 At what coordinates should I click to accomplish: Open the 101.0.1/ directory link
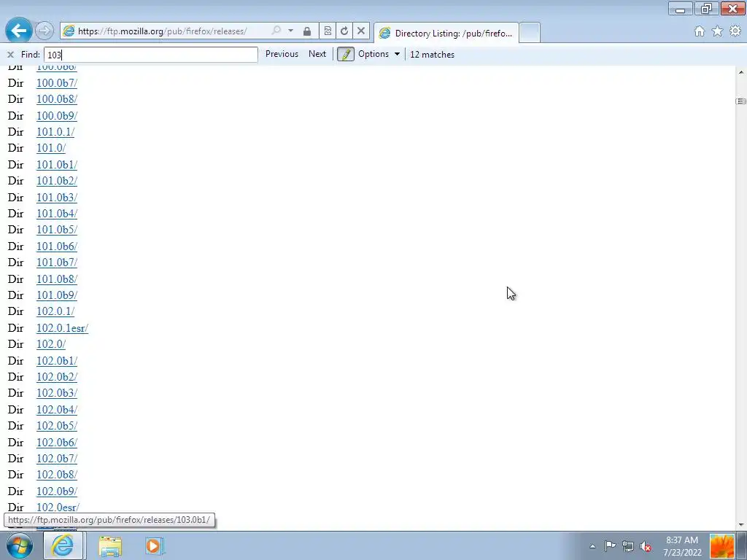[x=55, y=132]
